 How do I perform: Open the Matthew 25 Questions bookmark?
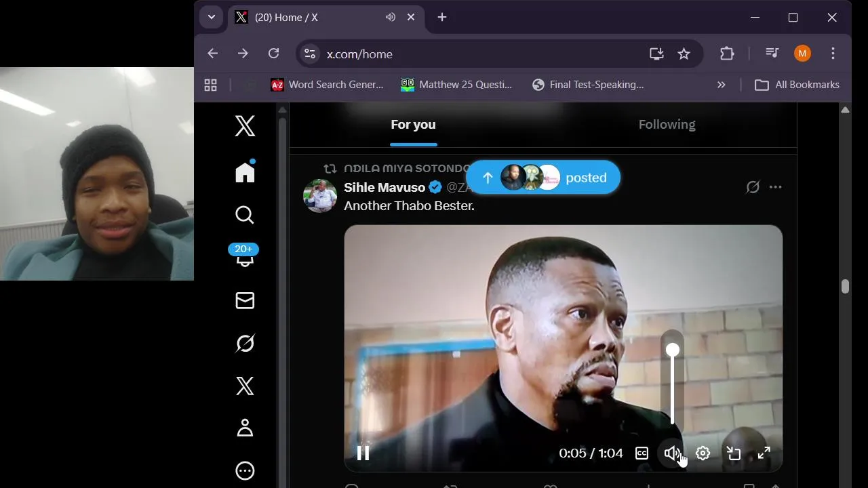tap(456, 85)
